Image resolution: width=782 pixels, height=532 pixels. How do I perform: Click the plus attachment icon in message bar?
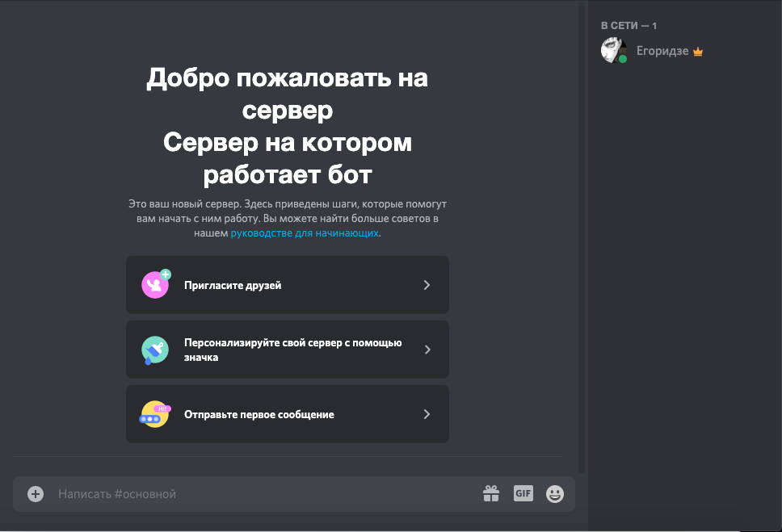36,494
